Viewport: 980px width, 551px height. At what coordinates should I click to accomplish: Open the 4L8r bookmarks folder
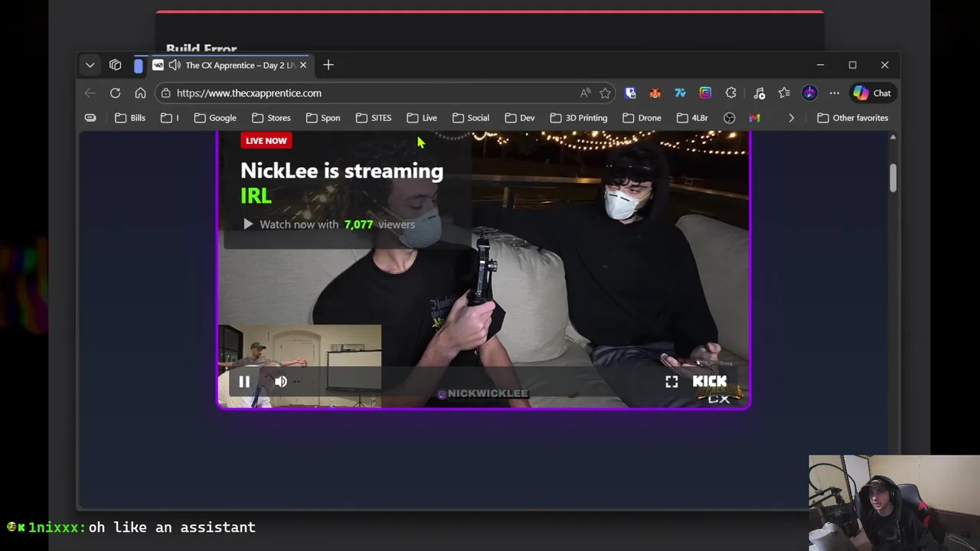(692, 118)
